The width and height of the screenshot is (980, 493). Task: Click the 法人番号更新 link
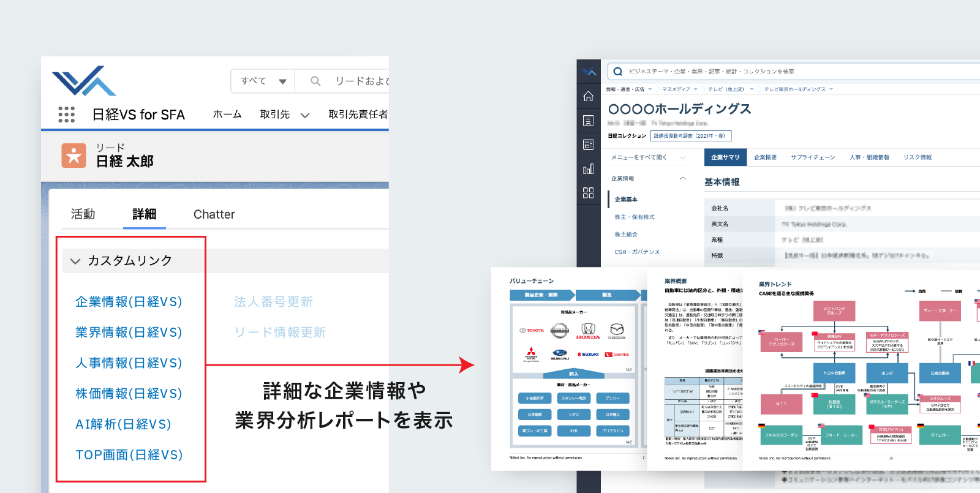coord(273,302)
